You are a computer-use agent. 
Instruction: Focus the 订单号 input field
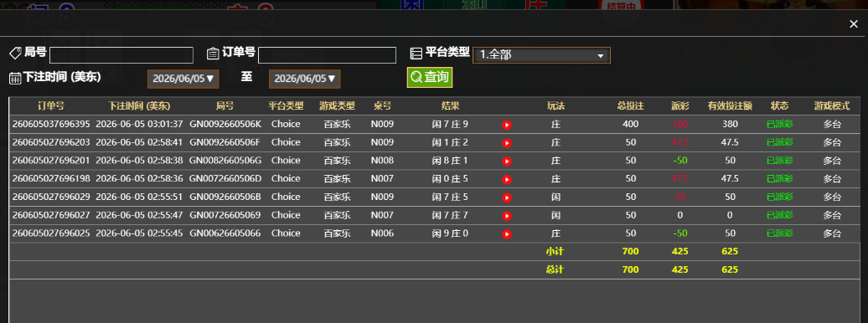[327, 55]
